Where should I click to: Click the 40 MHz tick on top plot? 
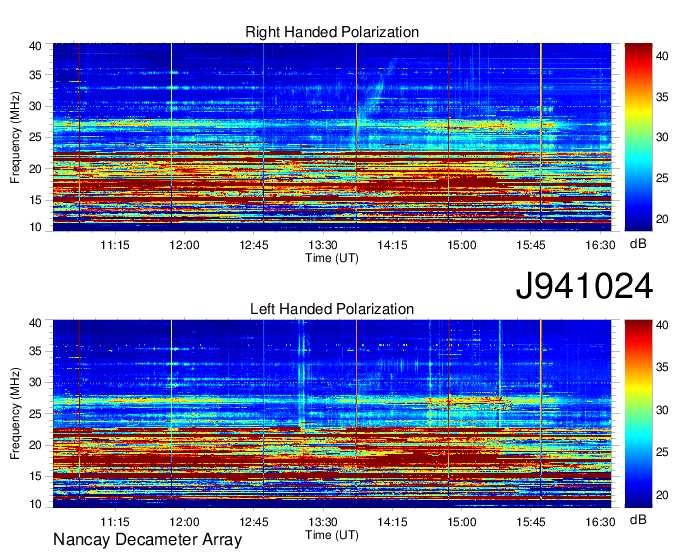click(35, 46)
